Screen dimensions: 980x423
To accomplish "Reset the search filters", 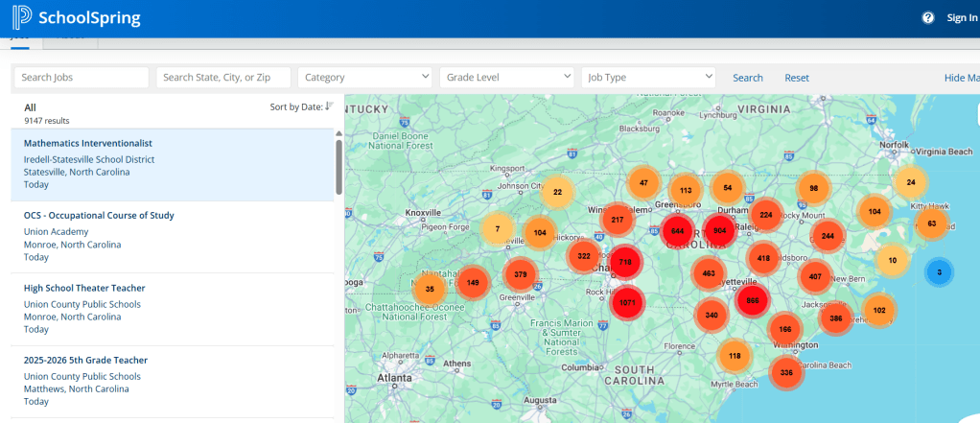I will coord(797,78).
